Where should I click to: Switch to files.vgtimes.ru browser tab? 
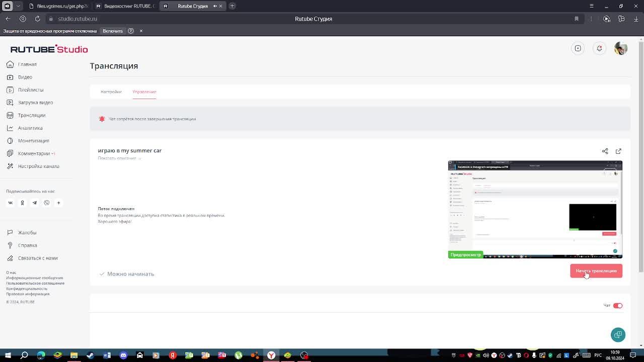(58, 6)
